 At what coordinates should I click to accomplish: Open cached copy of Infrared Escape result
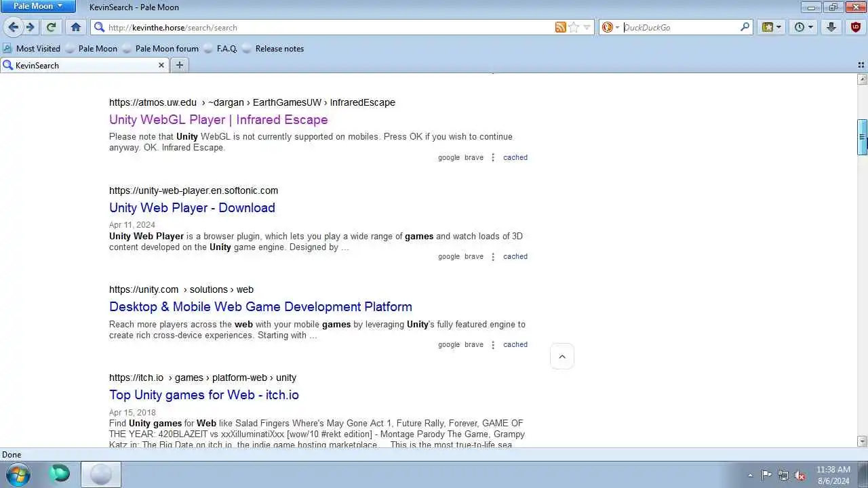point(515,157)
